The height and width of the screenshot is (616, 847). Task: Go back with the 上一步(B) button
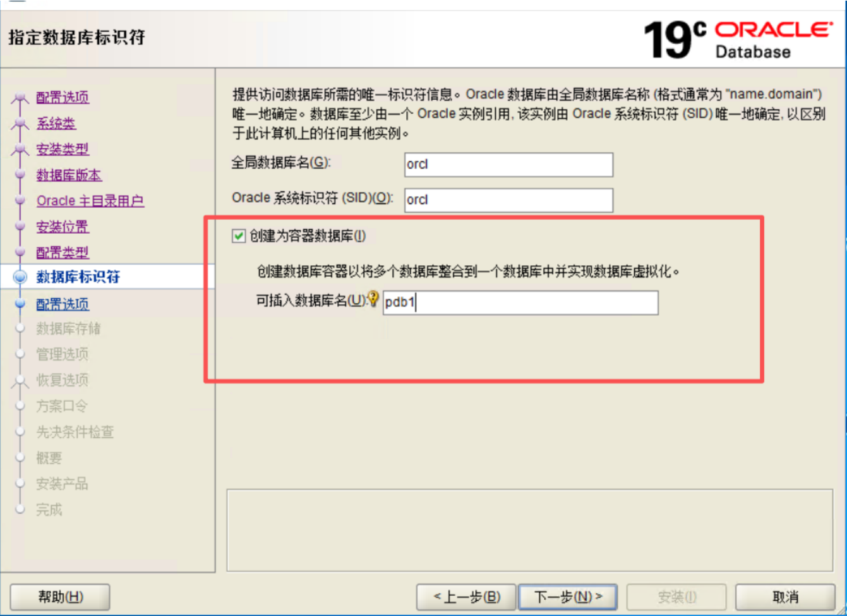(466, 597)
